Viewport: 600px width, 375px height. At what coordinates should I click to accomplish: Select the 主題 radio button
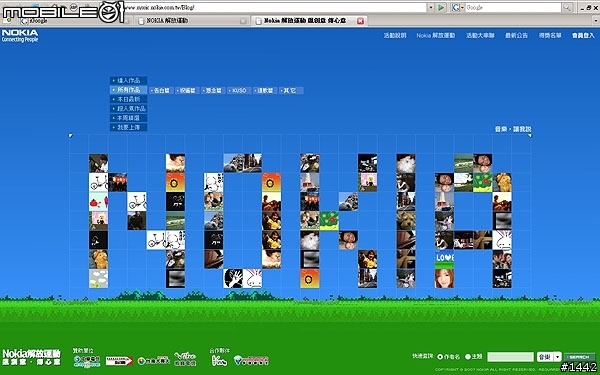[x=468, y=357]
